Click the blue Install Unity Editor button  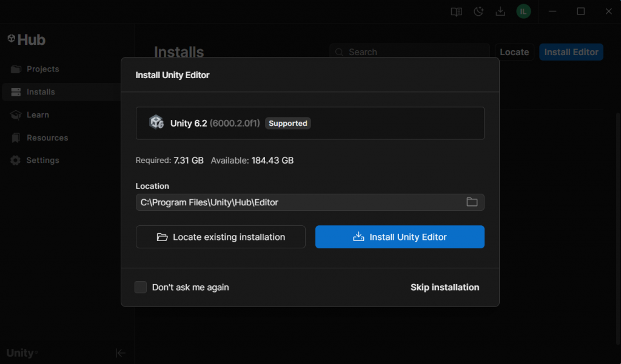point(400,237)
